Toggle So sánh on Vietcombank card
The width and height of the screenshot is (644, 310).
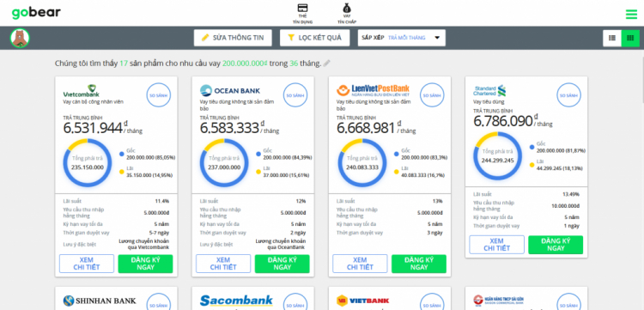159,94
